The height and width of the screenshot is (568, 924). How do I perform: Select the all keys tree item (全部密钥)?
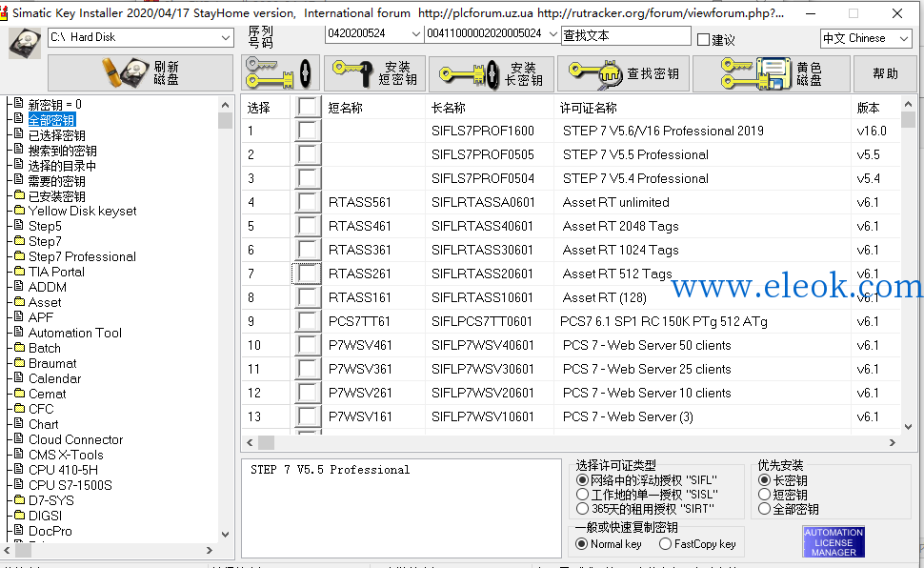[x=51, y=120]
